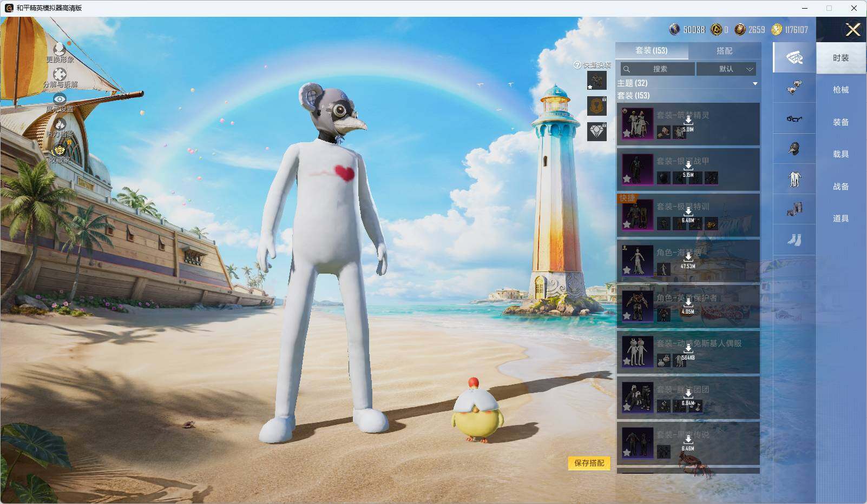Select the mask headgear category icon
Image resolution: width=867 pixels, height=504 pixels.
[x=794, y=149]
